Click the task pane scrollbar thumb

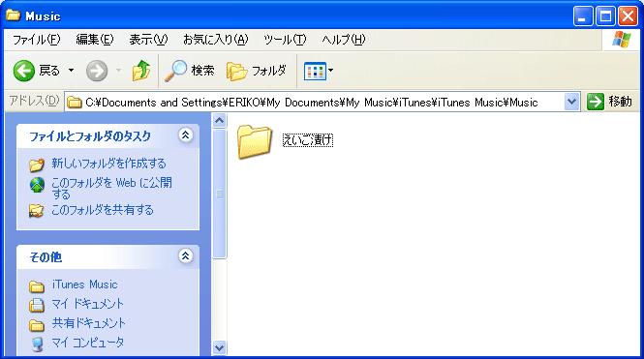click(x=219, y=194)
